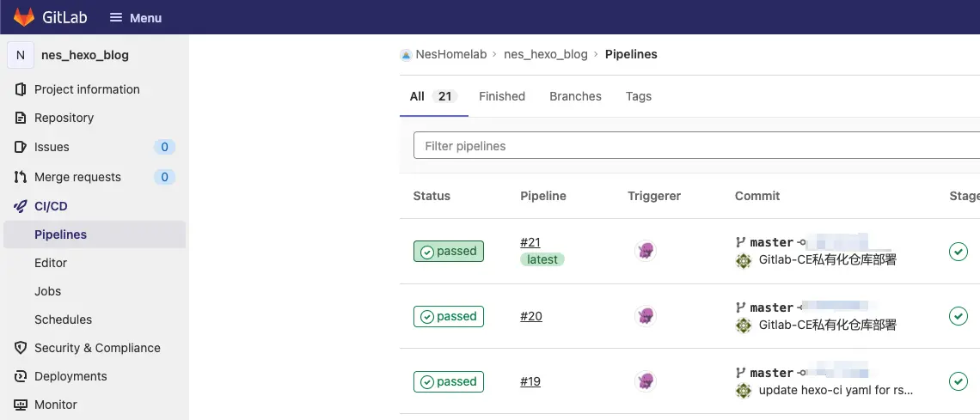Click the GitLab fox logo

[24, 17]
